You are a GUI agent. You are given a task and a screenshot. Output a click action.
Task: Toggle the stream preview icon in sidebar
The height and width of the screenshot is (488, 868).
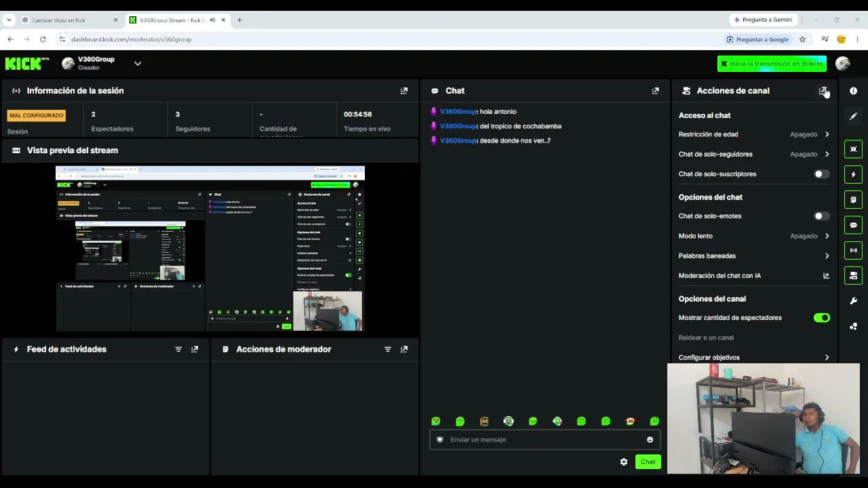853,149
